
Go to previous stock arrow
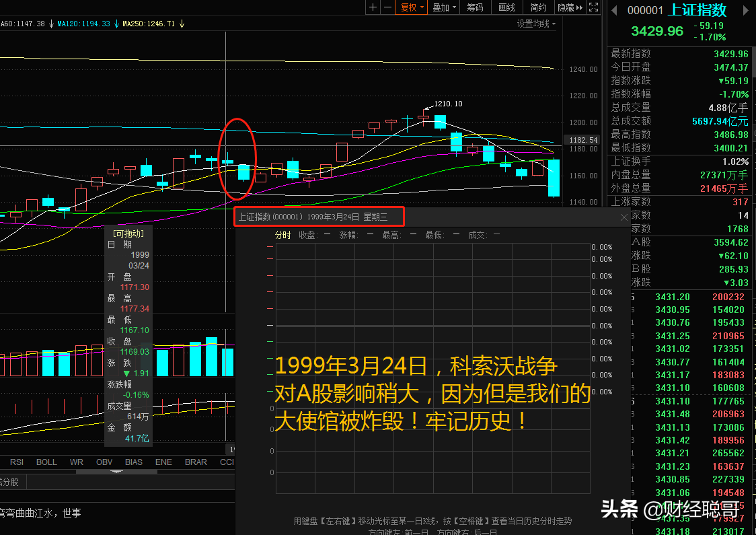tap(614, 10)
